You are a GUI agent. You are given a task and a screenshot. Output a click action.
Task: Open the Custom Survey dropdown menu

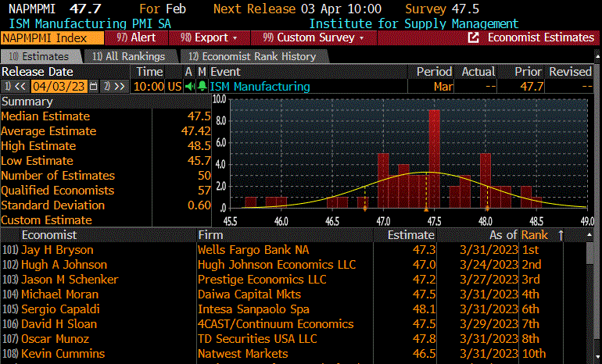314,37
